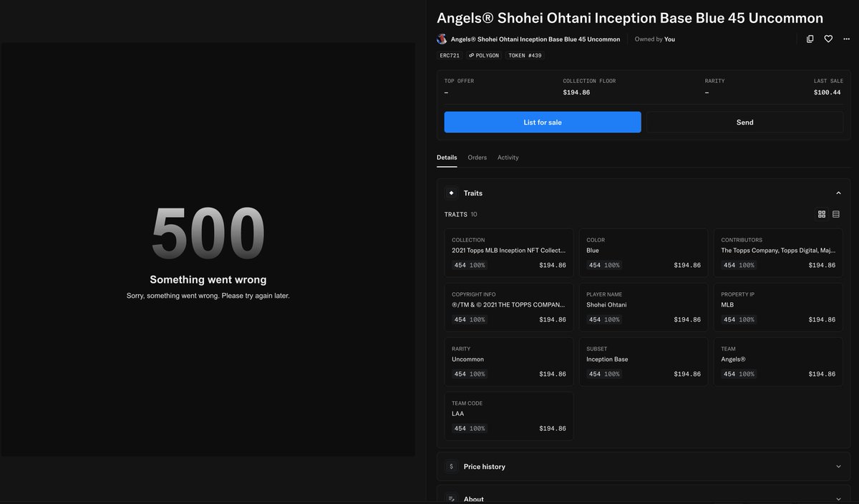859x504 pixels.
Task: Collapse the Traits section chevron
Action: tap(838, 193)
